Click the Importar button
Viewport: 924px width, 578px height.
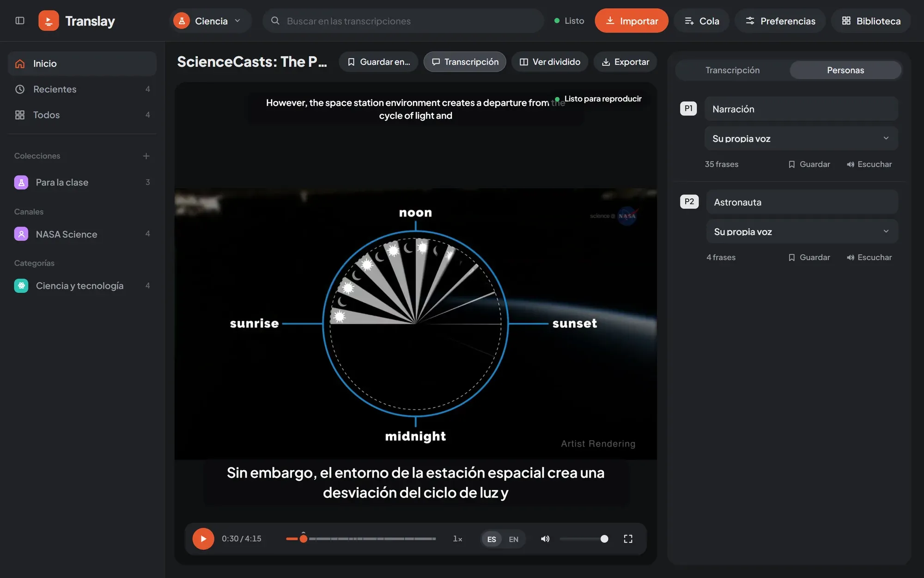coord(631,21)
